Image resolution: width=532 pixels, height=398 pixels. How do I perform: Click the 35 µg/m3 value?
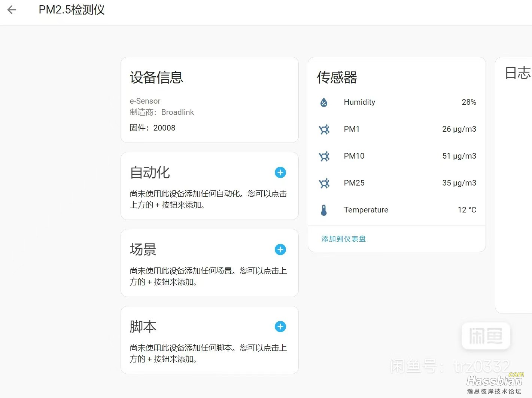pos(459,183)
